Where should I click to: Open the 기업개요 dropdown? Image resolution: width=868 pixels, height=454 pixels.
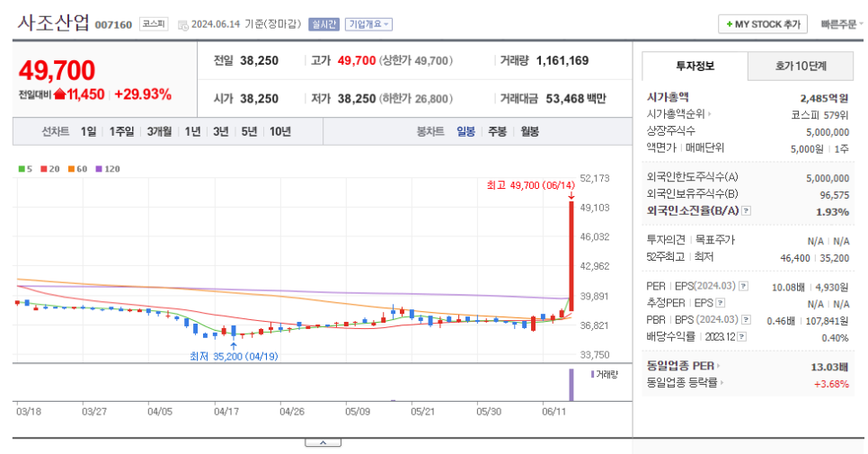(x=368, y=24)
